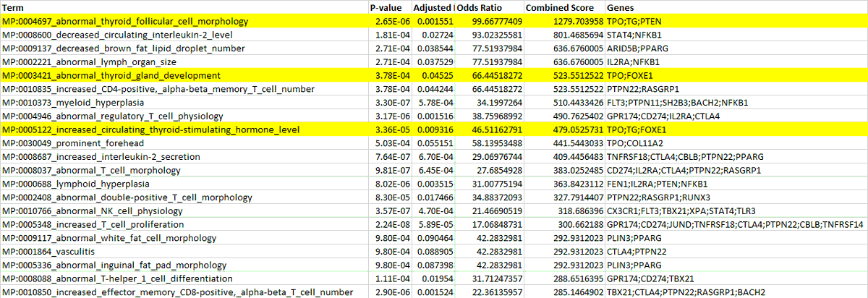The image size is (868, 298).
Task: Select cell MP:0002408_abnormal_double-positive_T_cell_morphology
Action: pos(183,197)
